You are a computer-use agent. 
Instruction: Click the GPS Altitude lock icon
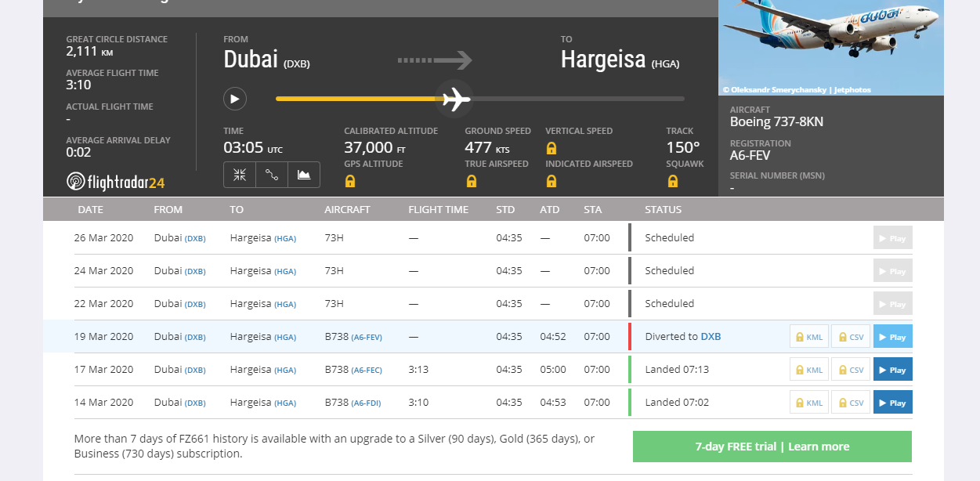350,181
